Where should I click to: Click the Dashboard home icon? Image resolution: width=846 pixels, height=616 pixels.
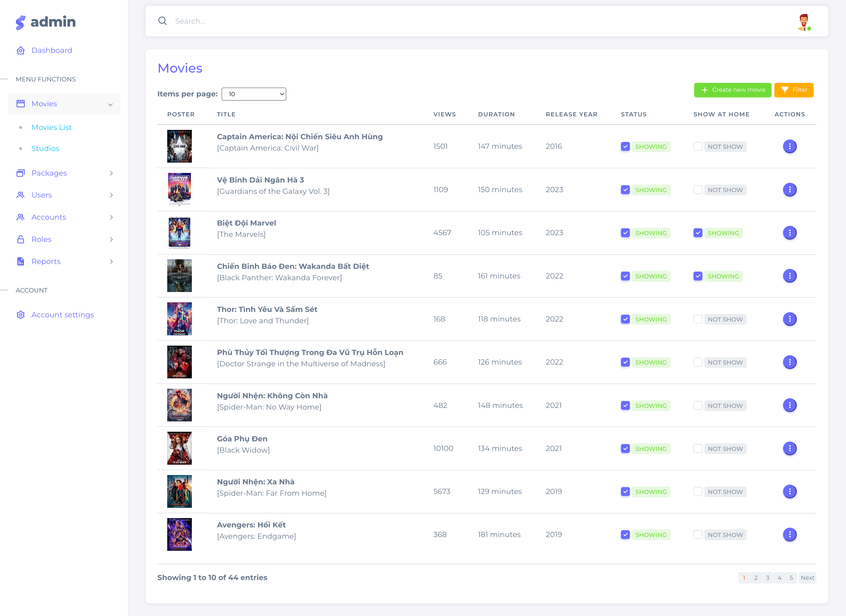click(x=20, y=50)
